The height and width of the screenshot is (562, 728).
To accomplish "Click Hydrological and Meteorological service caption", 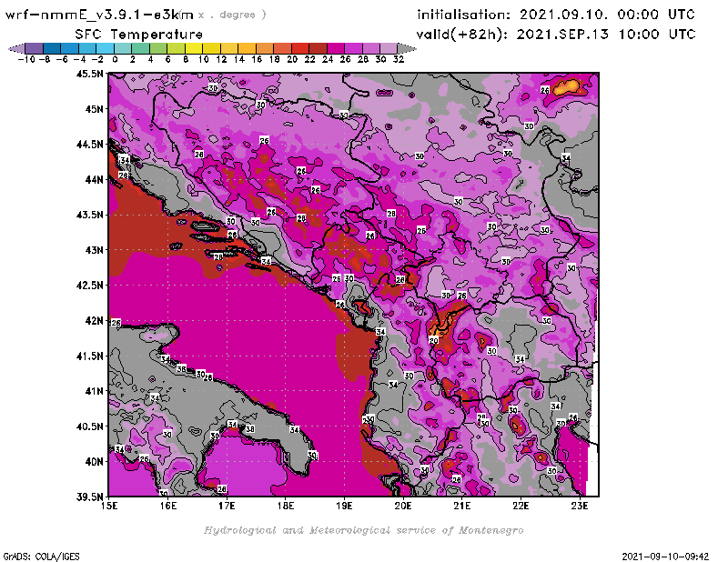I will (x=363, y=529).
